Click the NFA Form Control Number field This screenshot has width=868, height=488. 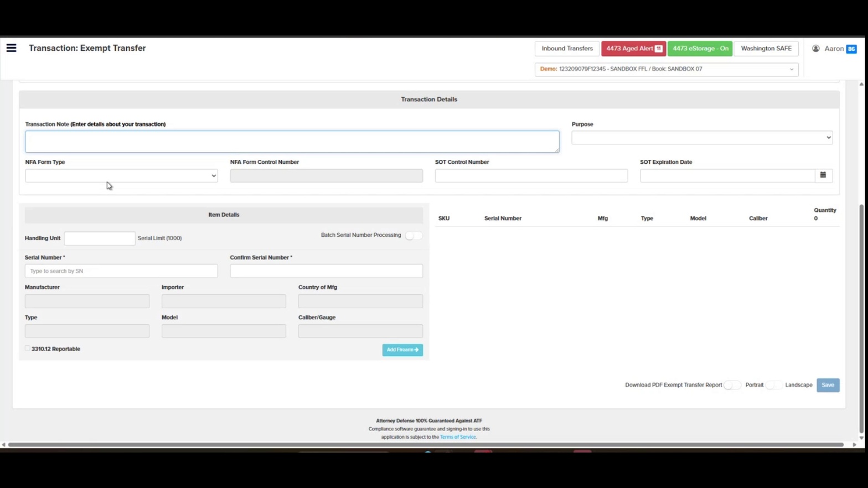pyautogui.click(x=327, y=176)
